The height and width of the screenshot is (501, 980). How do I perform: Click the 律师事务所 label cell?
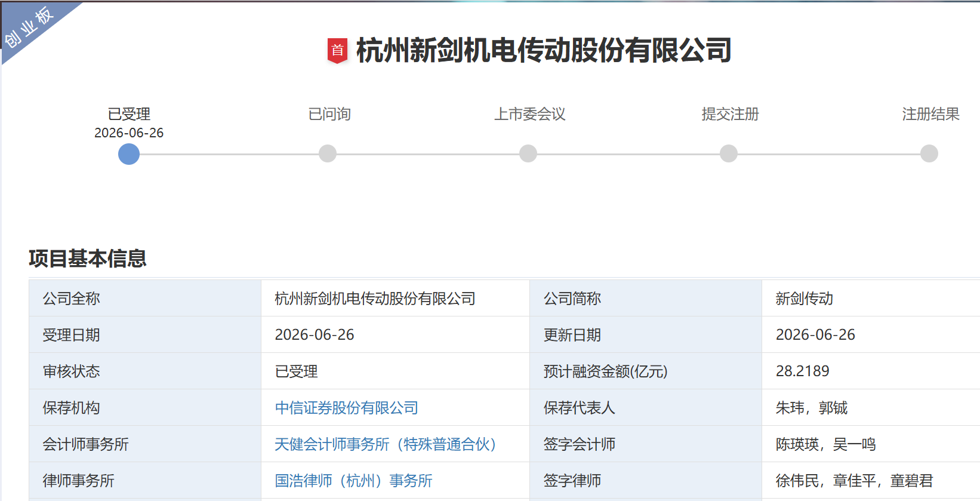coord(145,481)
